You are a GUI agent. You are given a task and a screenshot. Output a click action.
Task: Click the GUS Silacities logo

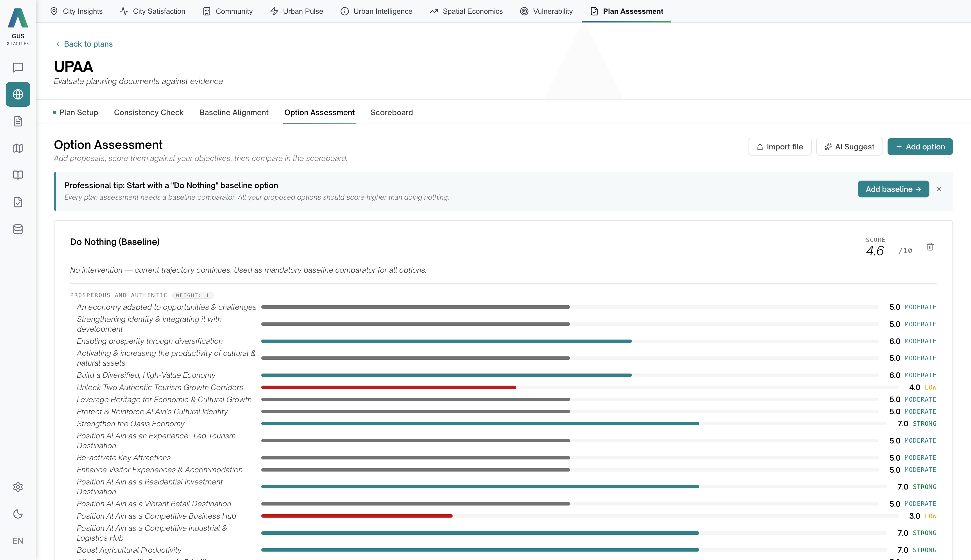coord(18,26)
